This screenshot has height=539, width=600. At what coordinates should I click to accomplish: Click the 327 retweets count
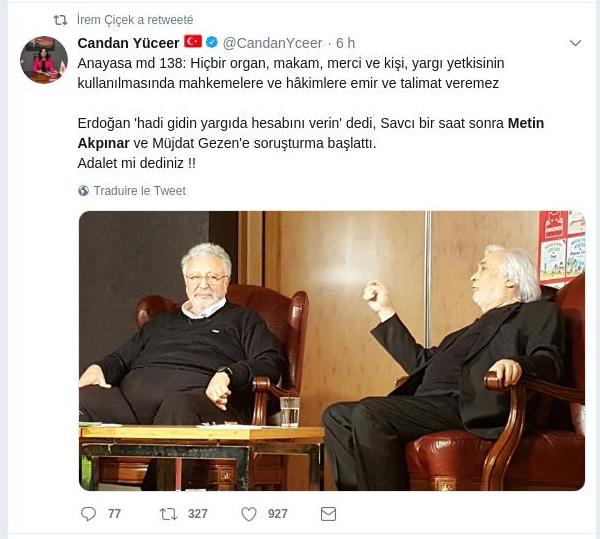pos(197,514)
